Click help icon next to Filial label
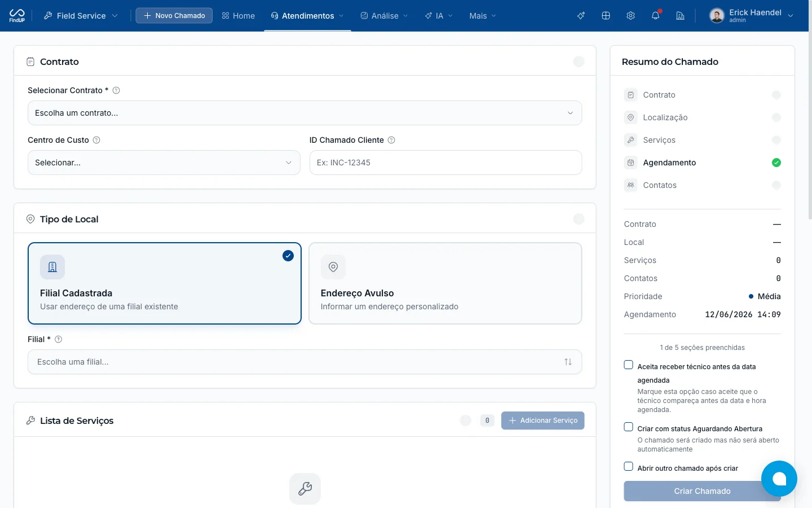This screenshot has height=508, width=812. pos(58,339)
